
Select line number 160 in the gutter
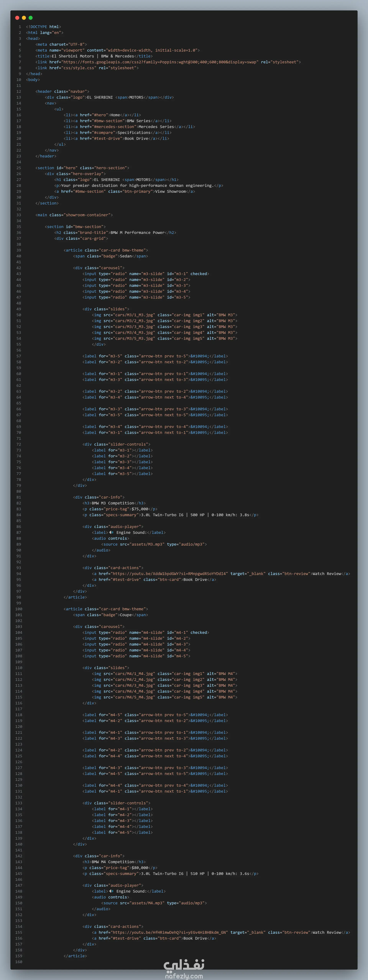pyautogui.click(x=19, y=962)
